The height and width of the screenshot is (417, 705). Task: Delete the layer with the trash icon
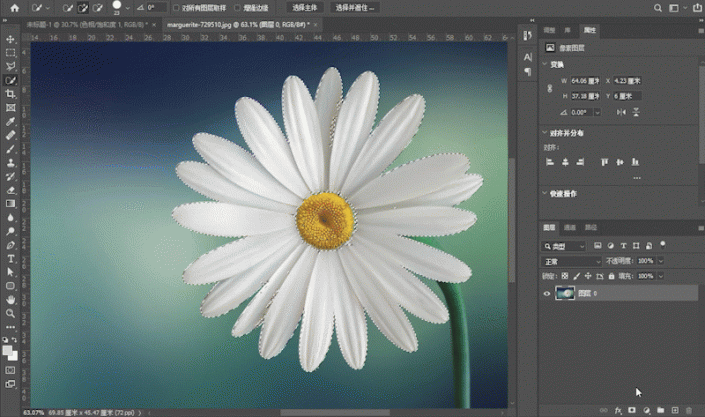coord(689,410)
